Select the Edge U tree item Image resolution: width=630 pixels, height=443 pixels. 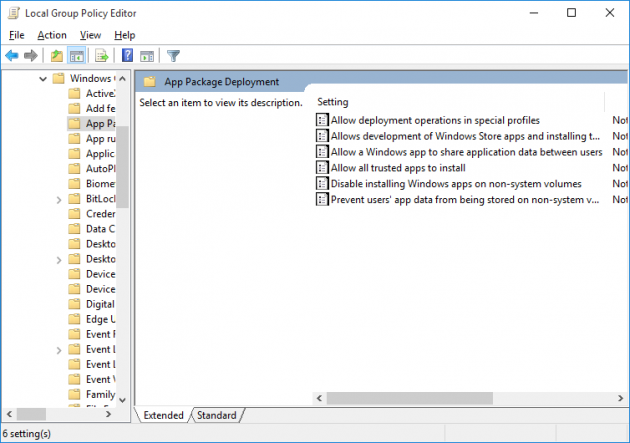(x=100, y=319)
